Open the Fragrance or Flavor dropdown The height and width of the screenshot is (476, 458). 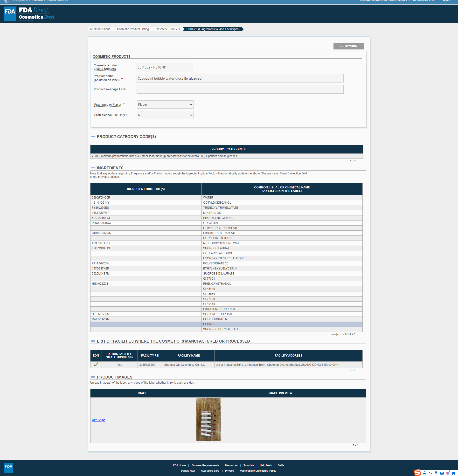tap(165, 104)
